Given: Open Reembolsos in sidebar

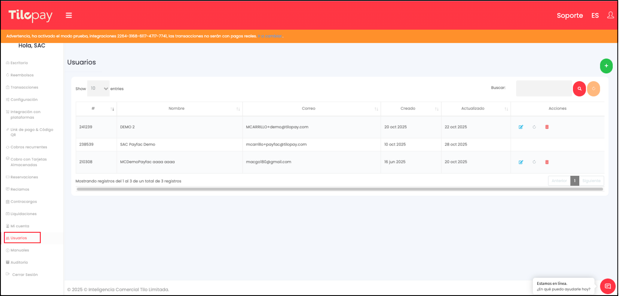Looking at the screenshot, I should pyautogui.click(x=20, y=75).
